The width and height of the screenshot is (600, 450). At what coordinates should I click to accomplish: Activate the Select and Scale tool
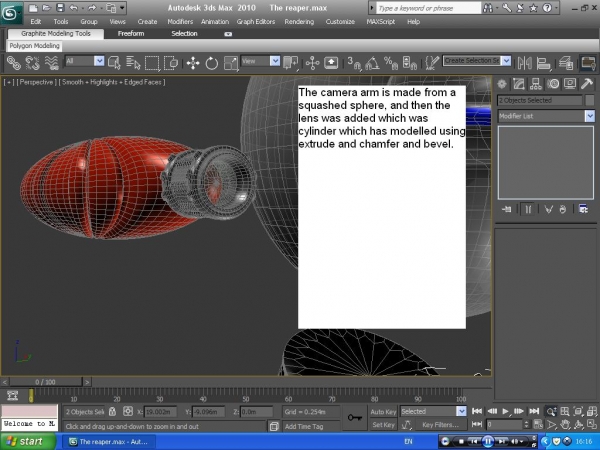pos(231,63)
